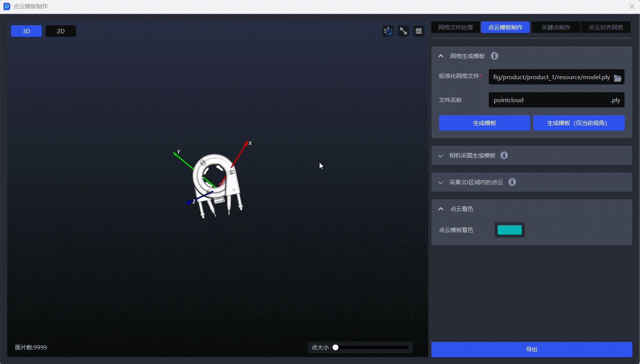Screen dimensions: 640x364
Task: Open the 网格文件处理 tab
Action: click(456, 27)
